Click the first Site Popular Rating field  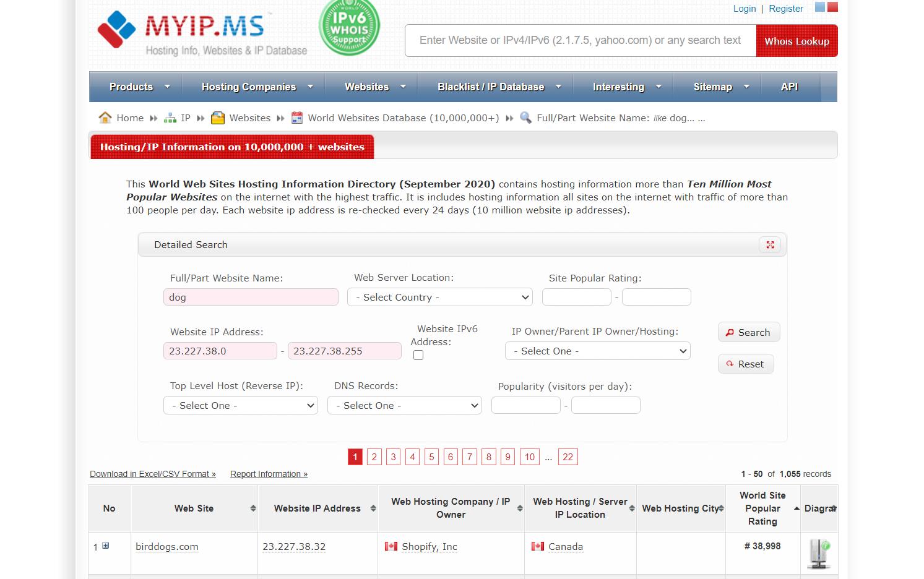click(577, 298)
